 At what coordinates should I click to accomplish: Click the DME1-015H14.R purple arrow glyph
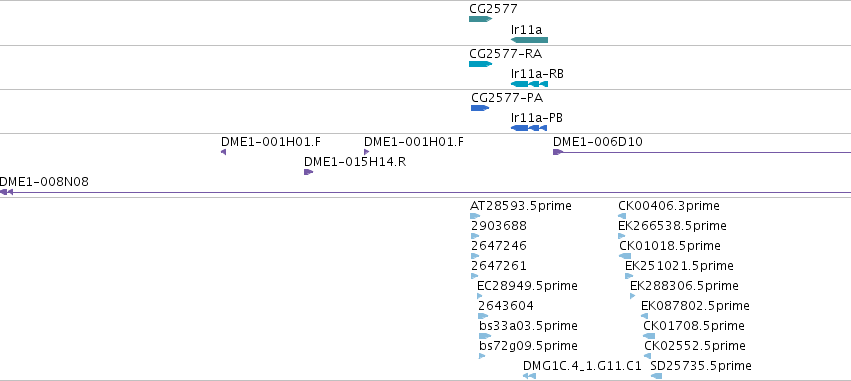pyautogui.click(x=308, y=172)
